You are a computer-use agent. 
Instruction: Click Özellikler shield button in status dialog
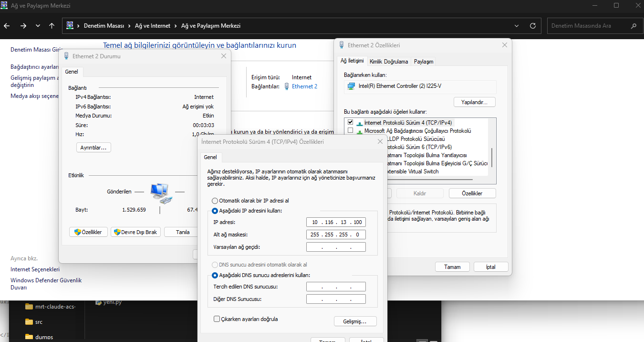89,232
